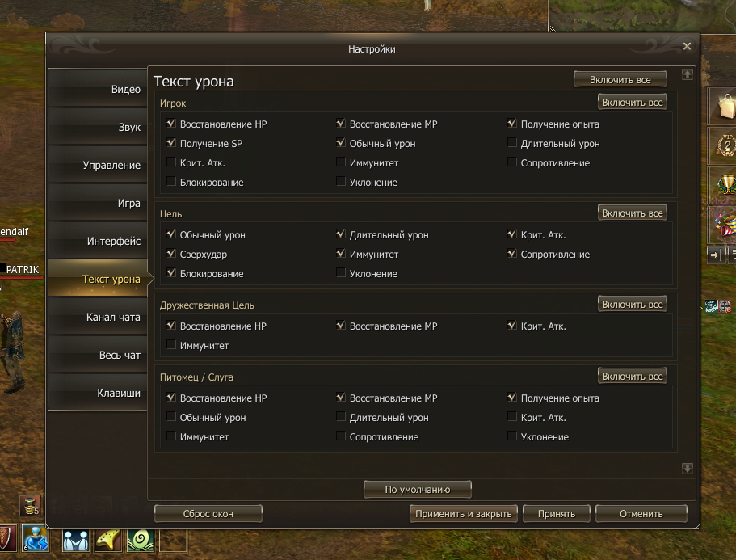Click the party popper event icon

click(725, 224)
